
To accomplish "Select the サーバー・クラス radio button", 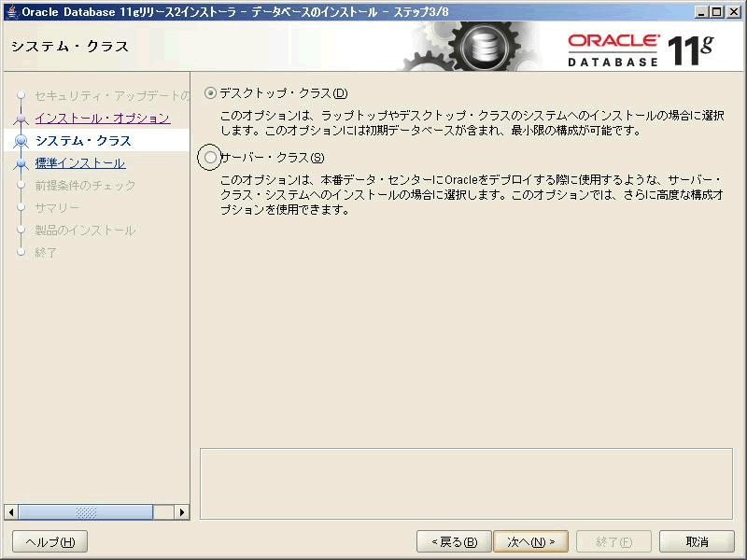I will point(211,158).
